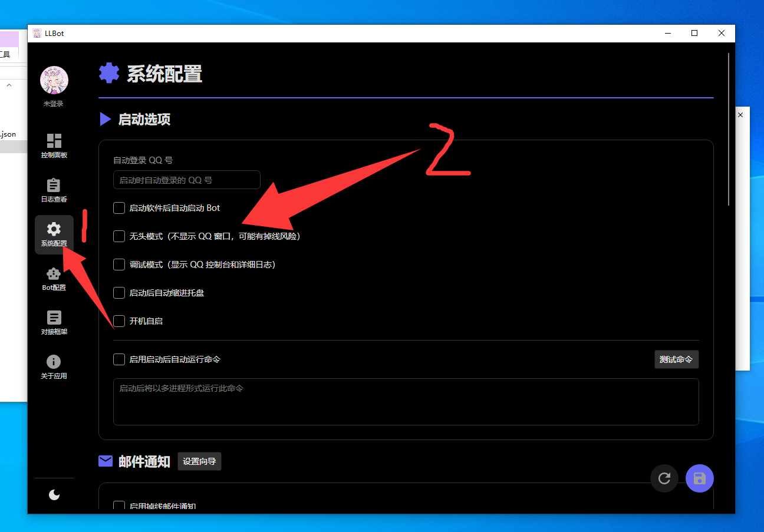Collapse the tree chevron in left background window
764x532 pixels.
pos(9,85)
